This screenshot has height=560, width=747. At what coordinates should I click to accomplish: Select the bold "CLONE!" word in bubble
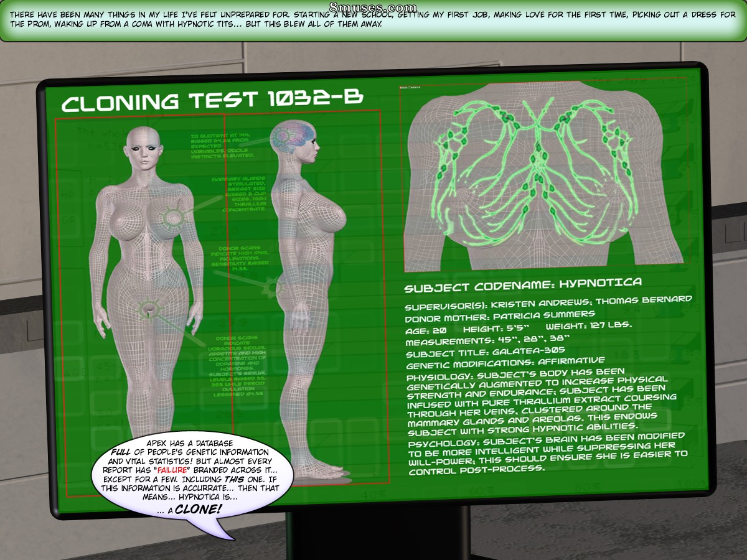pos(198,510)
